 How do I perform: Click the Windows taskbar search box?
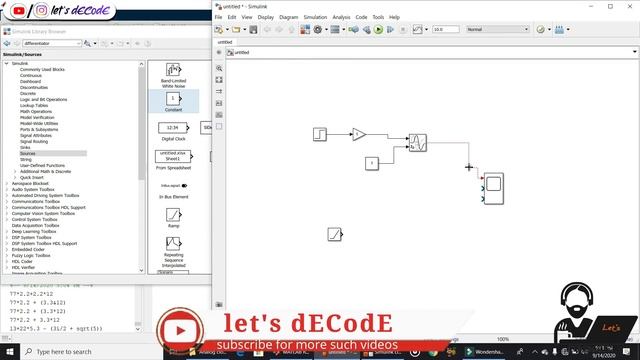tap(92, 351)
